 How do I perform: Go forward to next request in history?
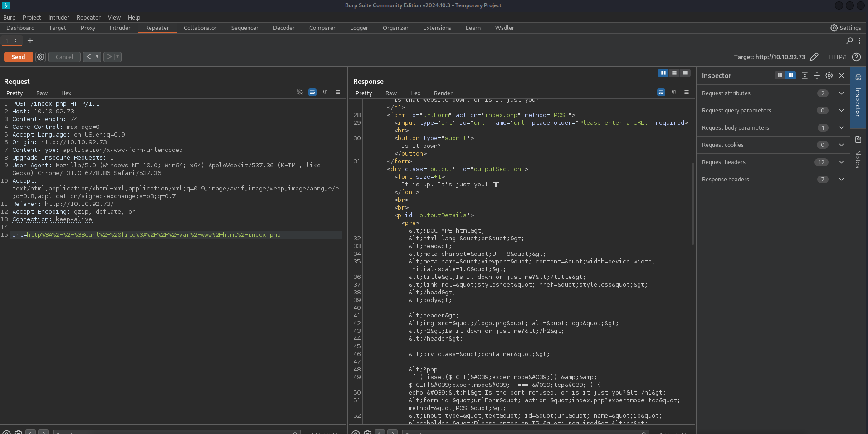(x=109, y=57)
